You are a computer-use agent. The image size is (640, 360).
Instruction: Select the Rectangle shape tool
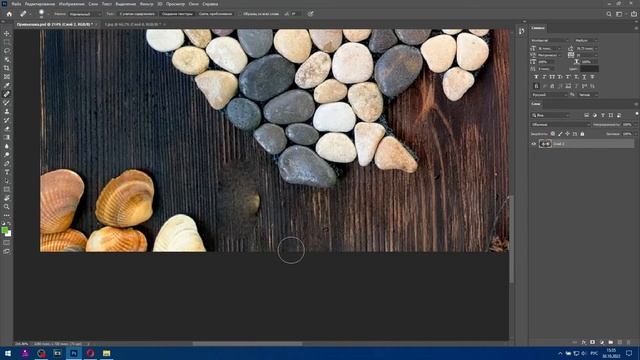pos(7,189)
